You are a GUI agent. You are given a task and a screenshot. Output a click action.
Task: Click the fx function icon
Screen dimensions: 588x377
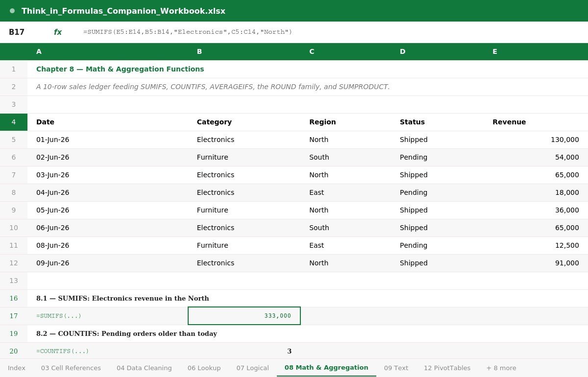click(58, 32)
